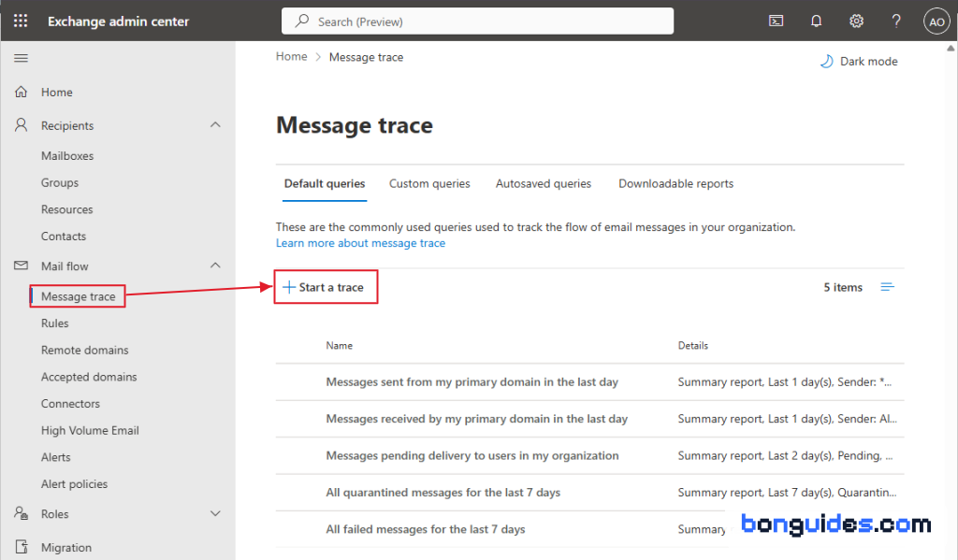This screenshot has height=560, width=958.
Task: Open Connectors in sidebar
Action: point(70,404)
